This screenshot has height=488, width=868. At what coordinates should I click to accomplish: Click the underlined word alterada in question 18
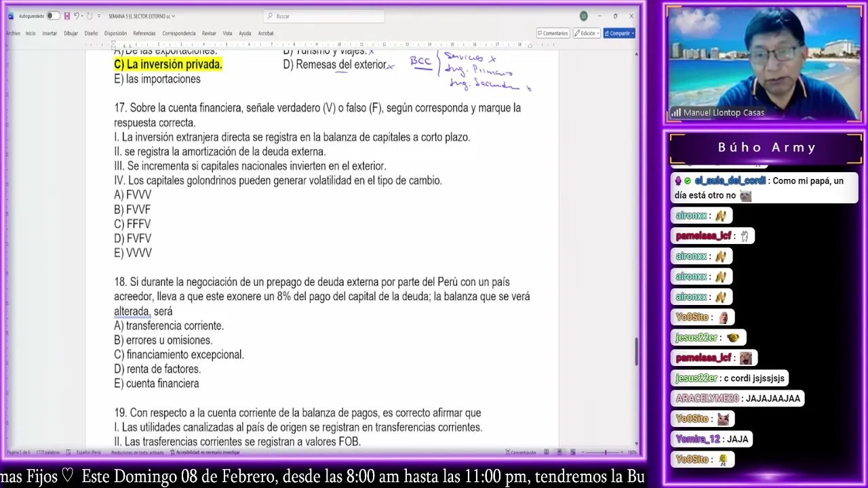tap(132, 311)
